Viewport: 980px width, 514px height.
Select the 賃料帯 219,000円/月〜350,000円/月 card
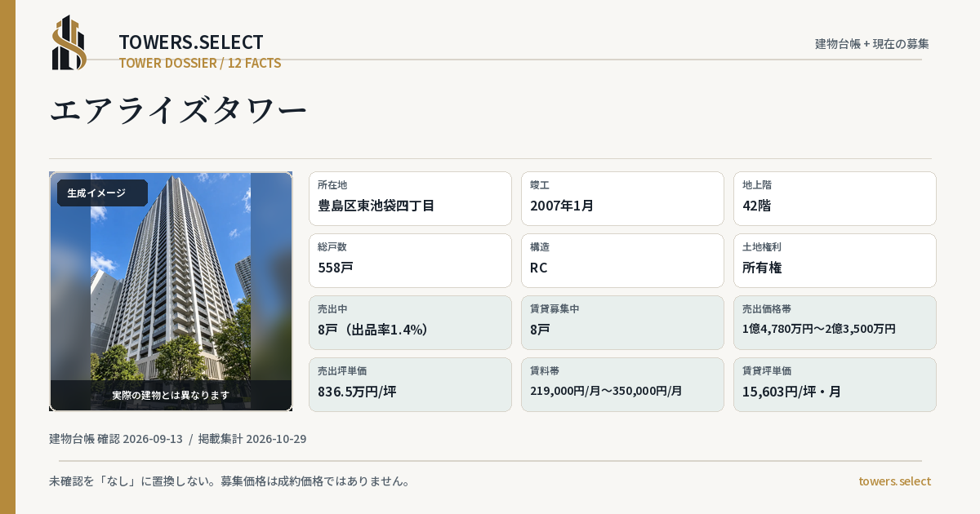622,384
